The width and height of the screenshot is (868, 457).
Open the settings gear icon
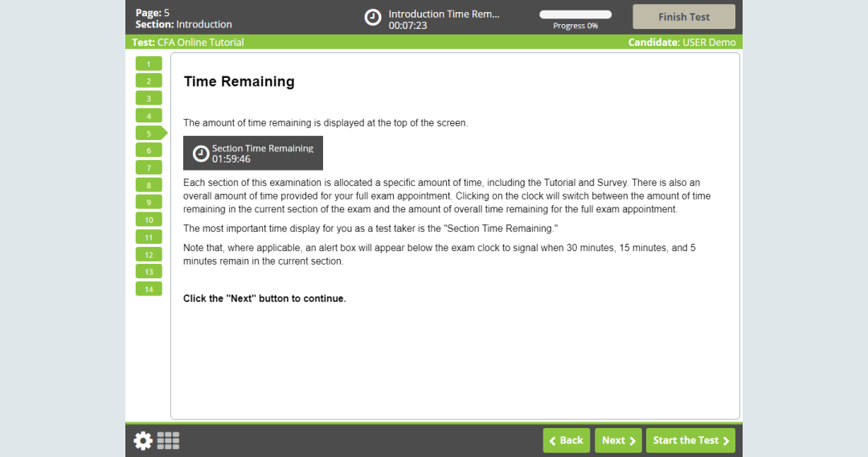pyautogui.click(x=143, y=440)
